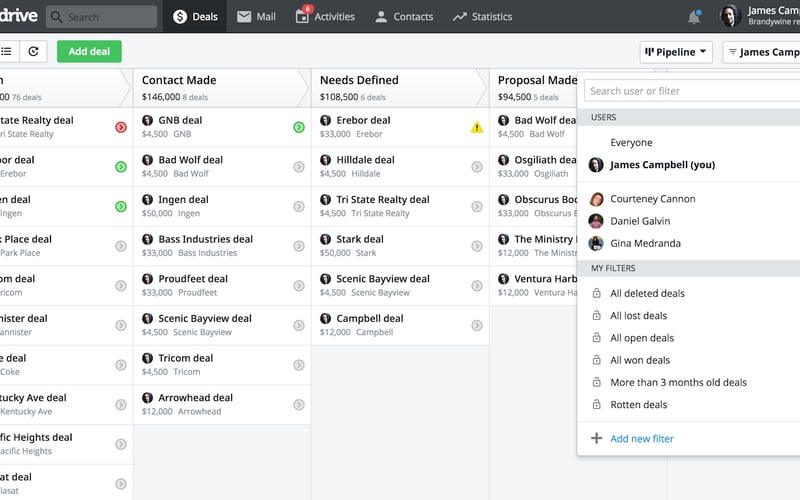Click the Proposal Made stage header
This screenshot has width=800, height=500.
pos(533,88)
